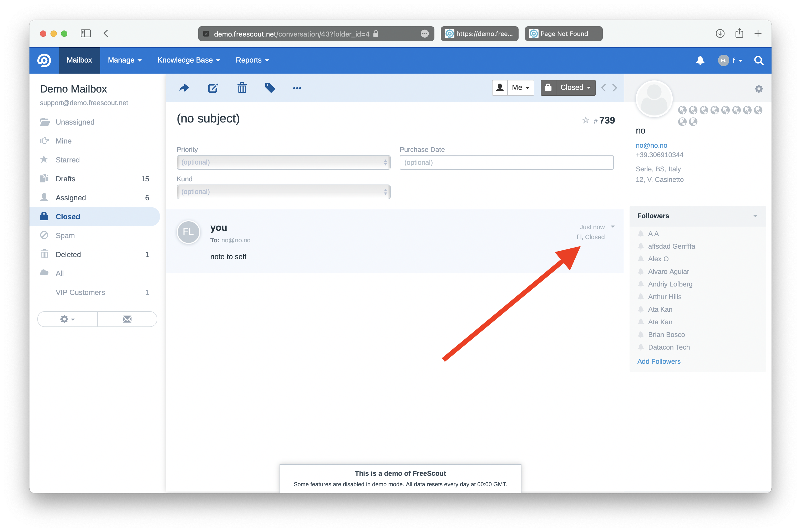Viewport: 801px width, 532px height.
Task: Click the reply arrow icon
Action: coord(184,88)
